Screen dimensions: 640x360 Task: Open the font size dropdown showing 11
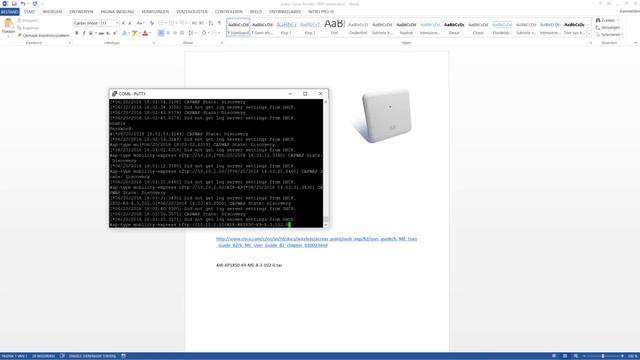pyautogui.click(x=118, y=23)
